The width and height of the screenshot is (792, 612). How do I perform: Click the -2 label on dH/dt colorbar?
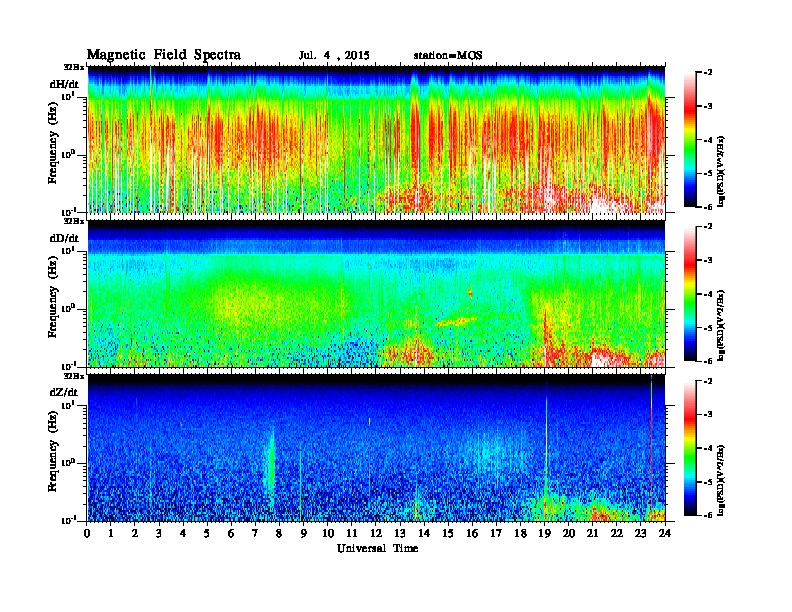709,73
